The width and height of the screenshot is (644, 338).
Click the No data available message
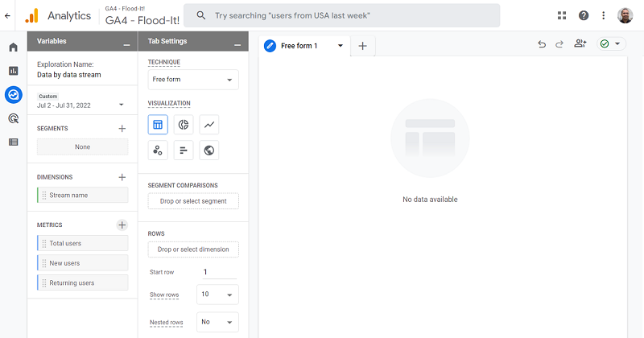point(430,200)
